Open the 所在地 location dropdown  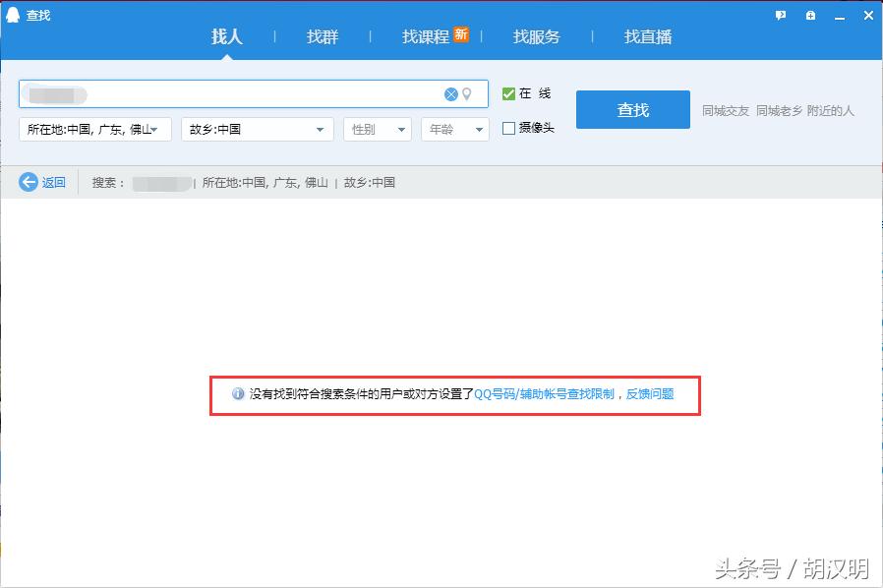click(x=94, y=129)
